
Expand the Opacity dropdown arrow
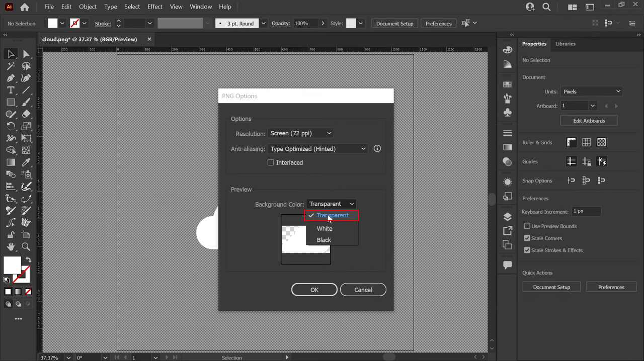point(322,24)
